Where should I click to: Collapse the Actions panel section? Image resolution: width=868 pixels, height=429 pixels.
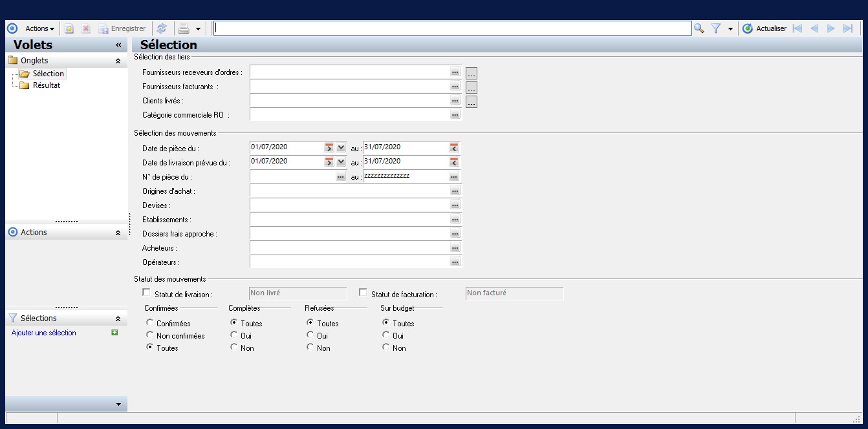pos(118,233)
